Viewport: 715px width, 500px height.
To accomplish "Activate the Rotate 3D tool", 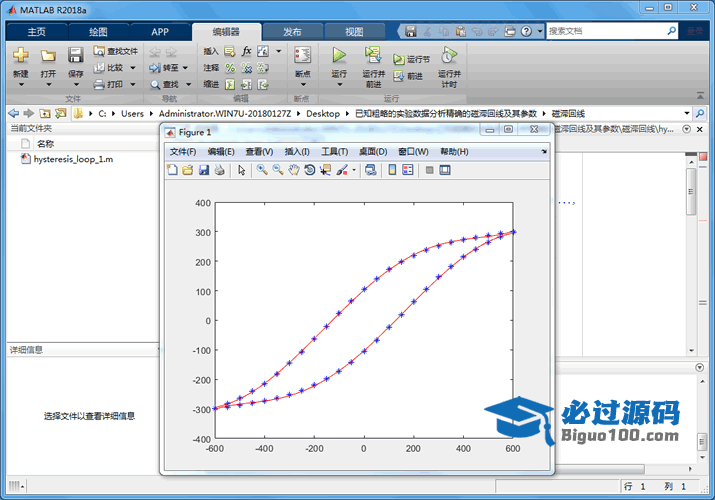I will tap(310, 170).
